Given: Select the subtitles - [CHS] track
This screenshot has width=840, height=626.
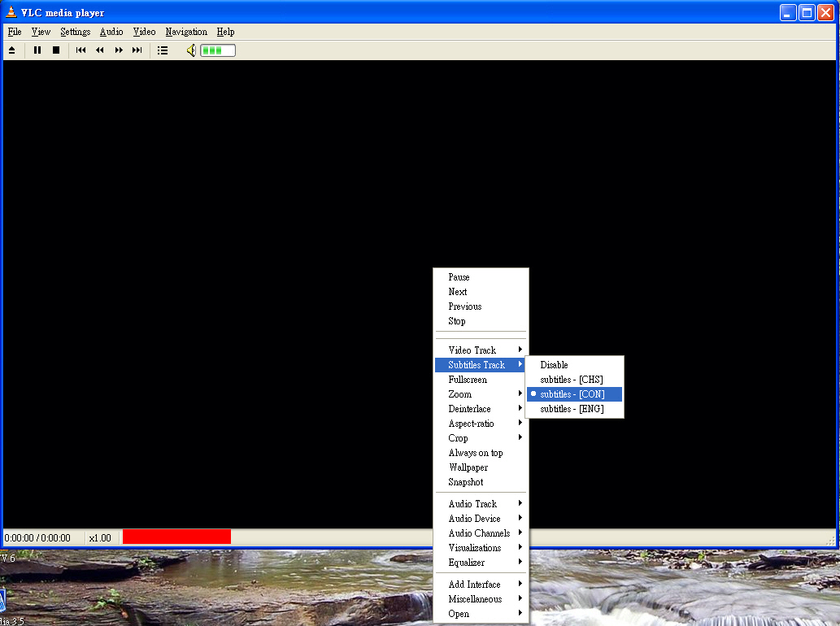Looking at the screenshot, I should [x=572, y=380].
